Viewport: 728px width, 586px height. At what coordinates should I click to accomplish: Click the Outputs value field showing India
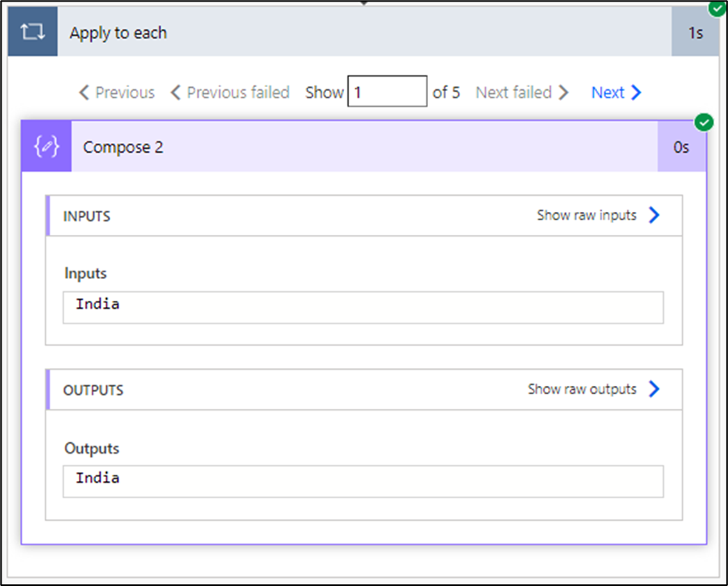(x=363, y=481)
